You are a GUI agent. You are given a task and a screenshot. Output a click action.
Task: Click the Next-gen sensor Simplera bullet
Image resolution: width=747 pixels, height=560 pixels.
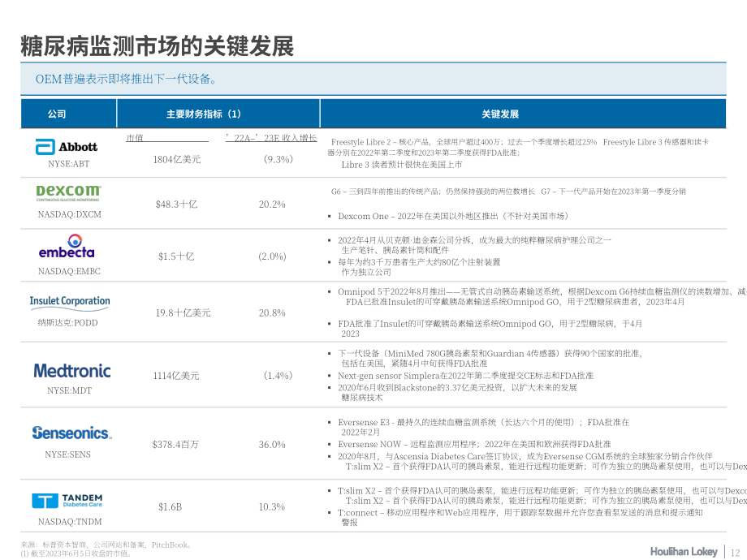click(x=465, y=376)
